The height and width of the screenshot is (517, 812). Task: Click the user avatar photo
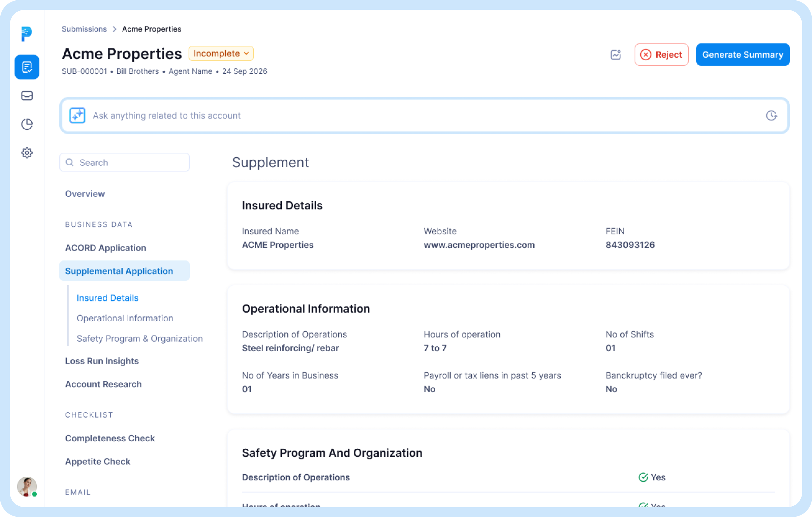coord(27,486)
